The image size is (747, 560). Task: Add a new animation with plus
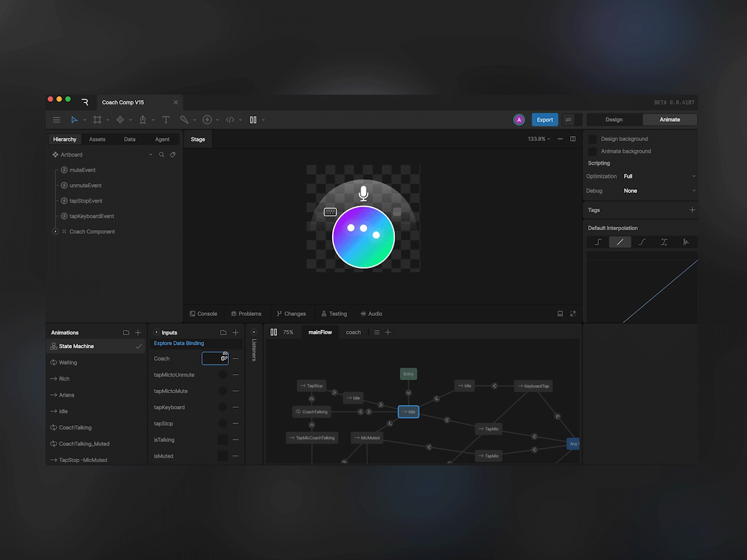(x=138, y=332)
